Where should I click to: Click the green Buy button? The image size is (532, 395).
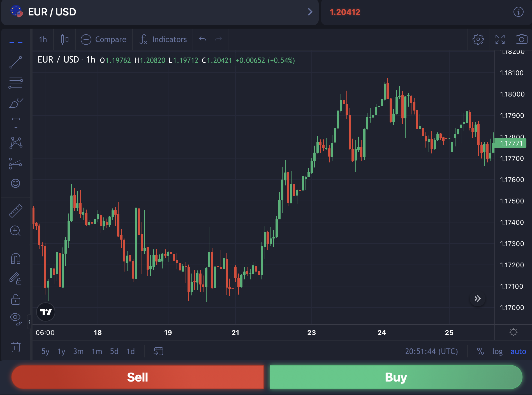pos(396,377)
